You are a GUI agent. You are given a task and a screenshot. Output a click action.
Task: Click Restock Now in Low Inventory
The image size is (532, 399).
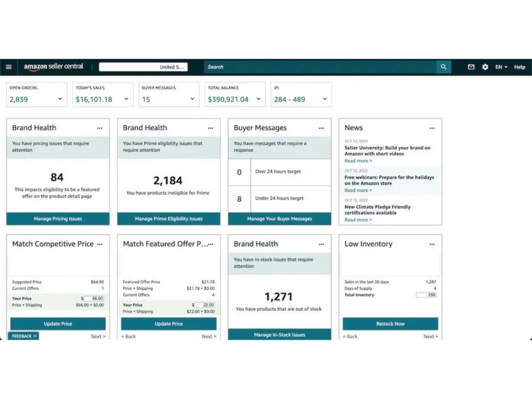click(390, 323)
